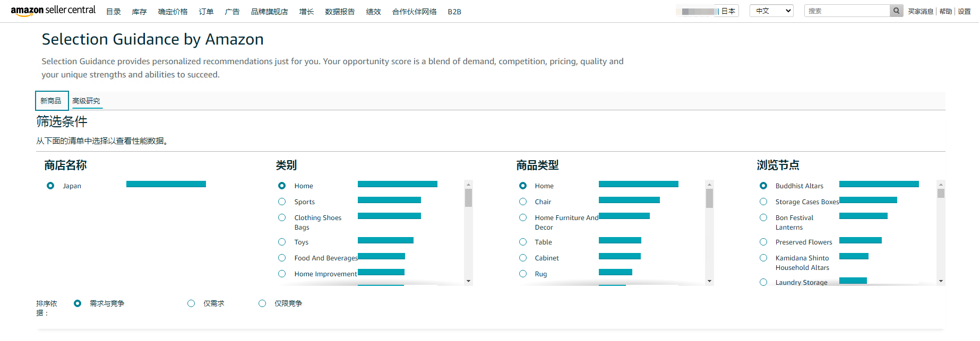980x341 pixels.
Task: Open the 中文 language dropdown
Action: [x=771, y=11]
